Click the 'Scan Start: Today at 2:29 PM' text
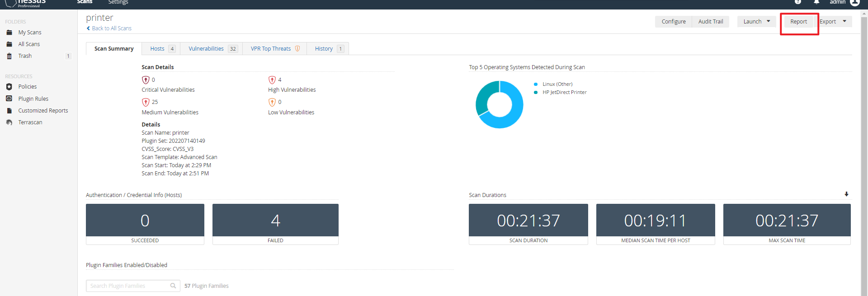Screen dimensions: 868x296 176,165
